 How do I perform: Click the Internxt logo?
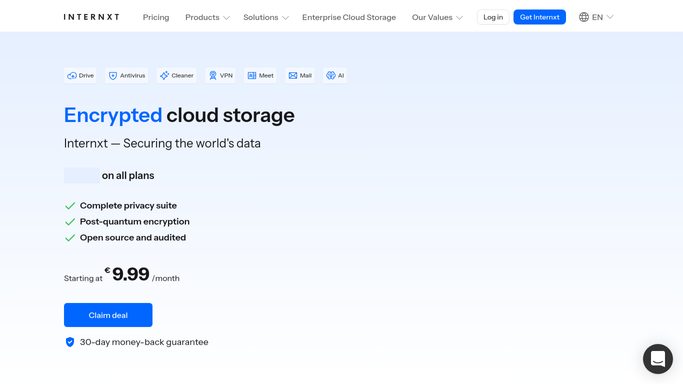(91, 17)
